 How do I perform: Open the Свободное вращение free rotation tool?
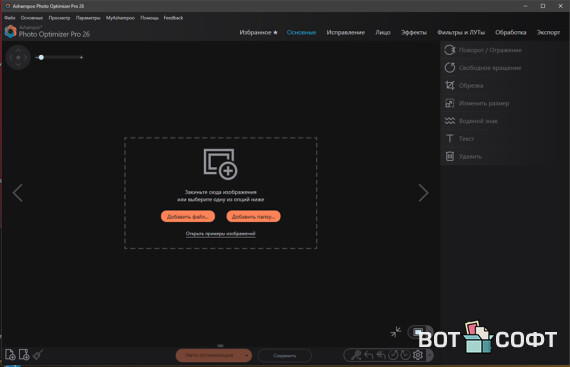click(x=490, y=68)
